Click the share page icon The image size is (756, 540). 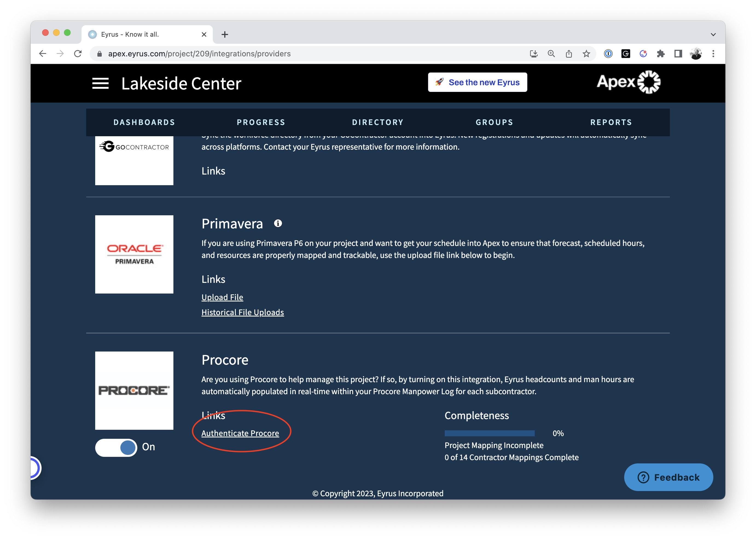pos(569,54)
